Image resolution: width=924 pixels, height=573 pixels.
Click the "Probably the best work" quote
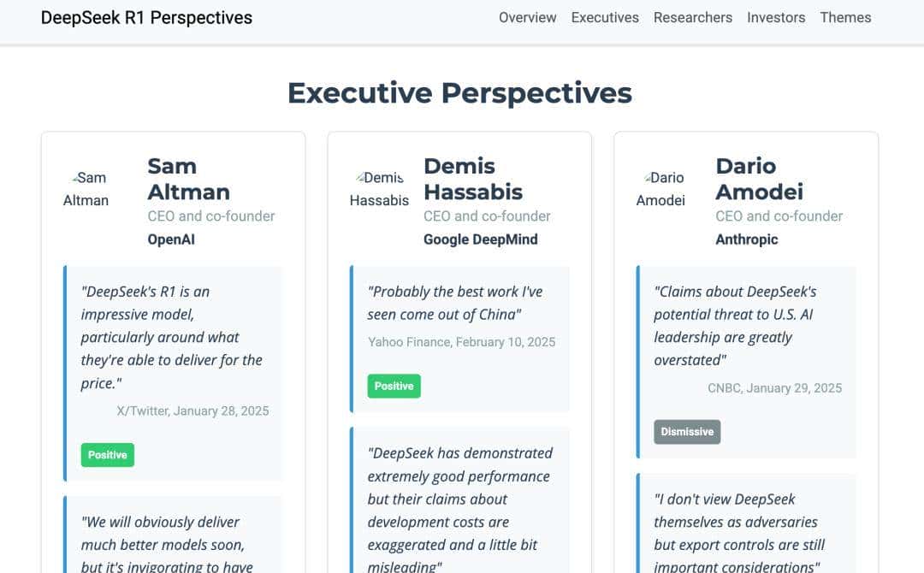[454, 303]
